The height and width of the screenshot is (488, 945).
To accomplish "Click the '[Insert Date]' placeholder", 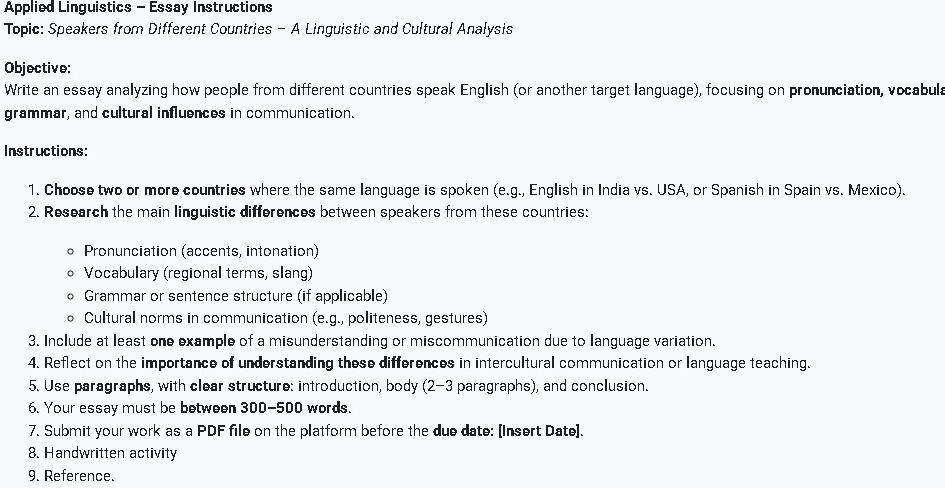I will pyautogui.click(x=539, y=431).
